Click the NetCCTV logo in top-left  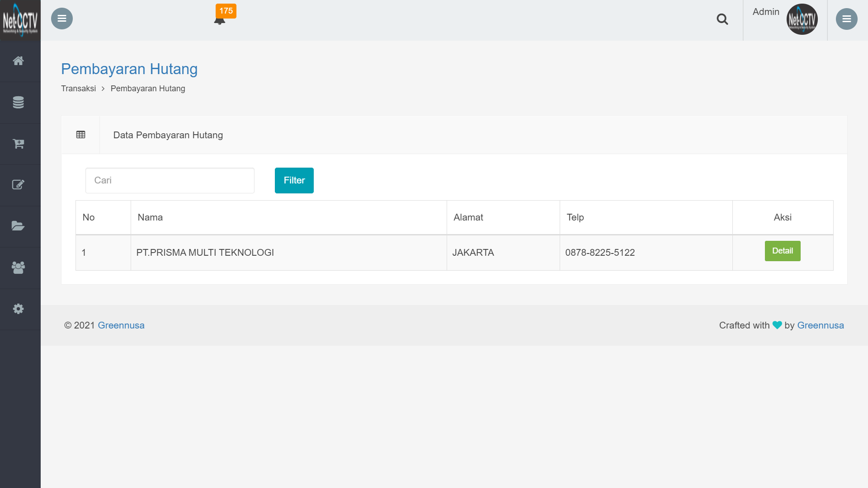pos(20,20)
